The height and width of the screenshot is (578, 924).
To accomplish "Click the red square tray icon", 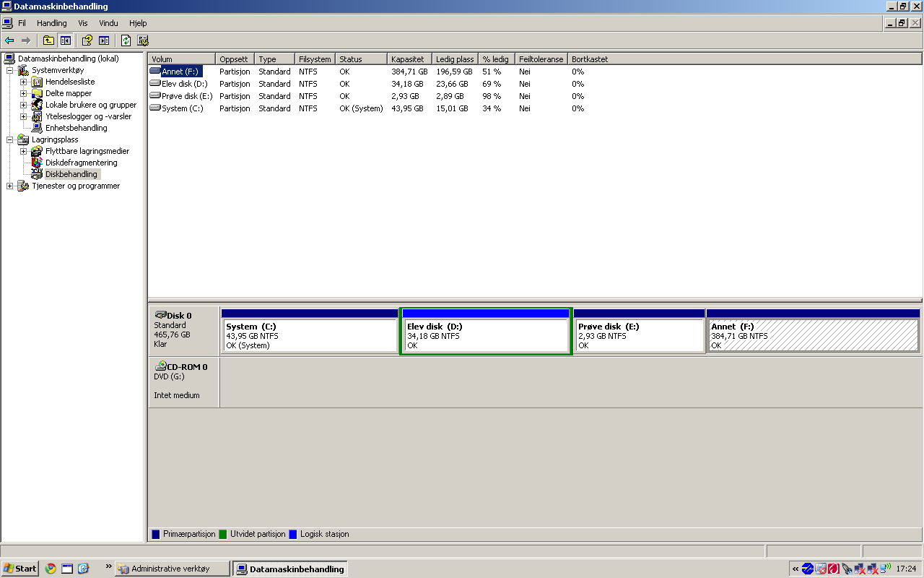I will coord(834,569).
